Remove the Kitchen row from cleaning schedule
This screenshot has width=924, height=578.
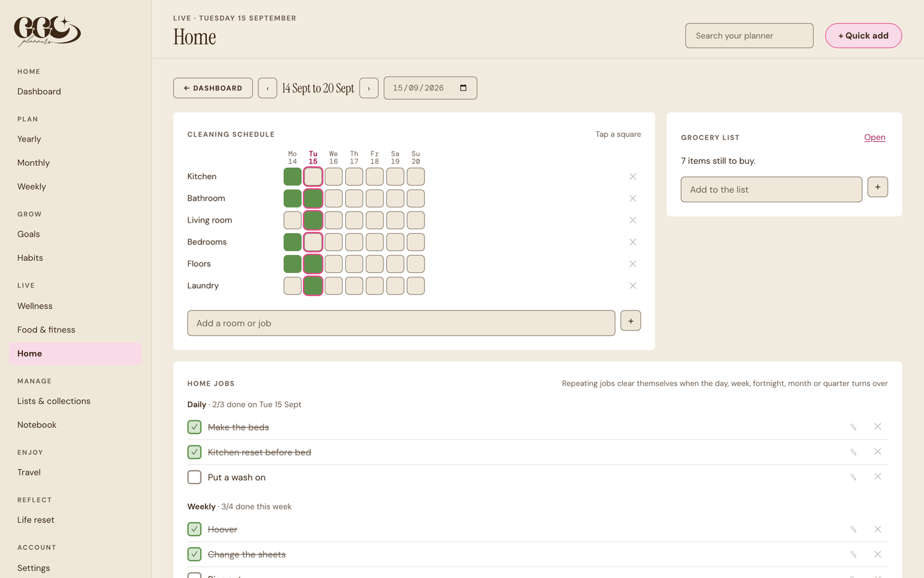pyautogui.click(x=632, y=176)
